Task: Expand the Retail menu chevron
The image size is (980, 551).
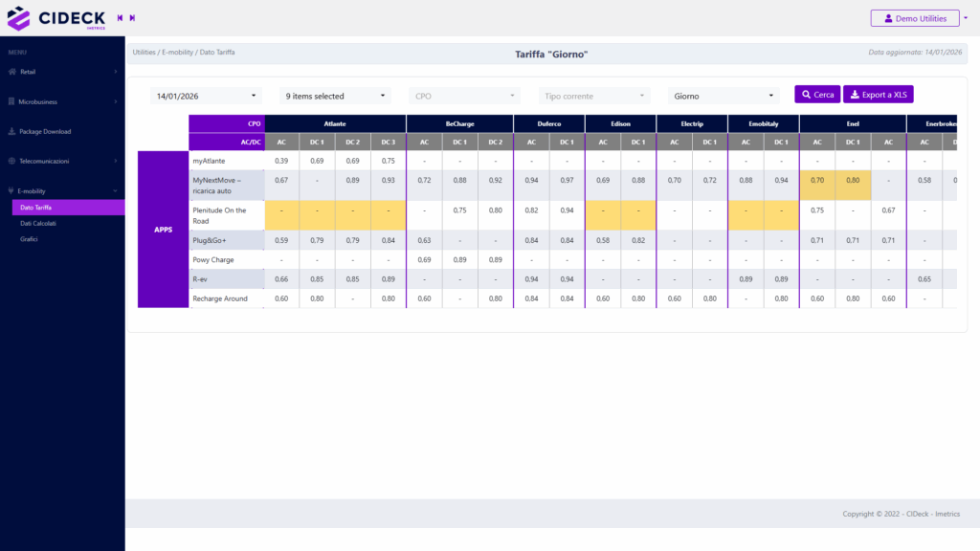Action: point(116,72)
